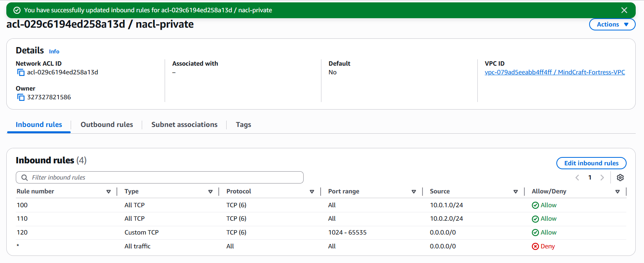Sort rules by Type column arrow

[x=210, y=191]
